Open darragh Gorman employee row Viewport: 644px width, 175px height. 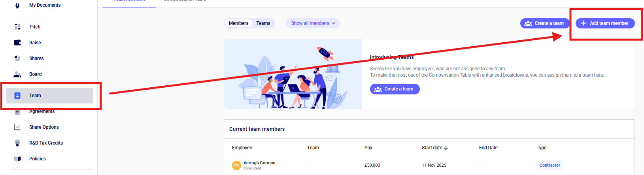259,163
